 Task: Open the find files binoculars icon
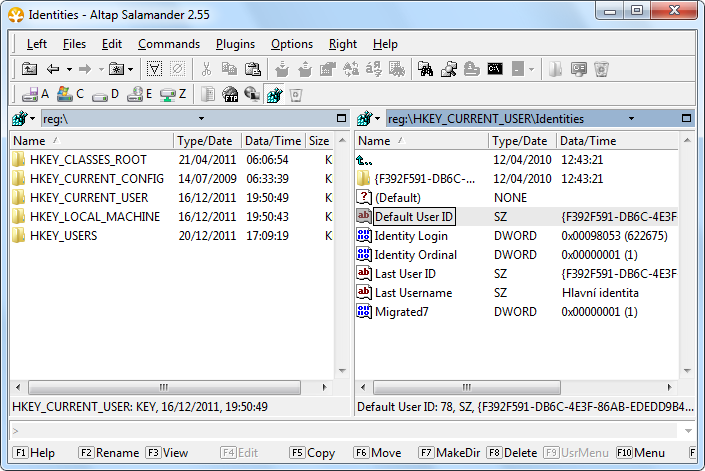pos(425,69)
